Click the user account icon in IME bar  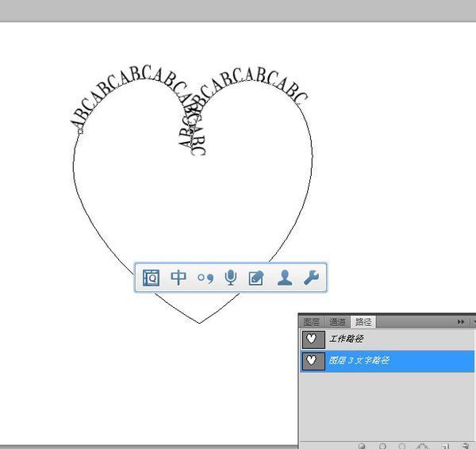pyautogui.click(x=284, y=278)
